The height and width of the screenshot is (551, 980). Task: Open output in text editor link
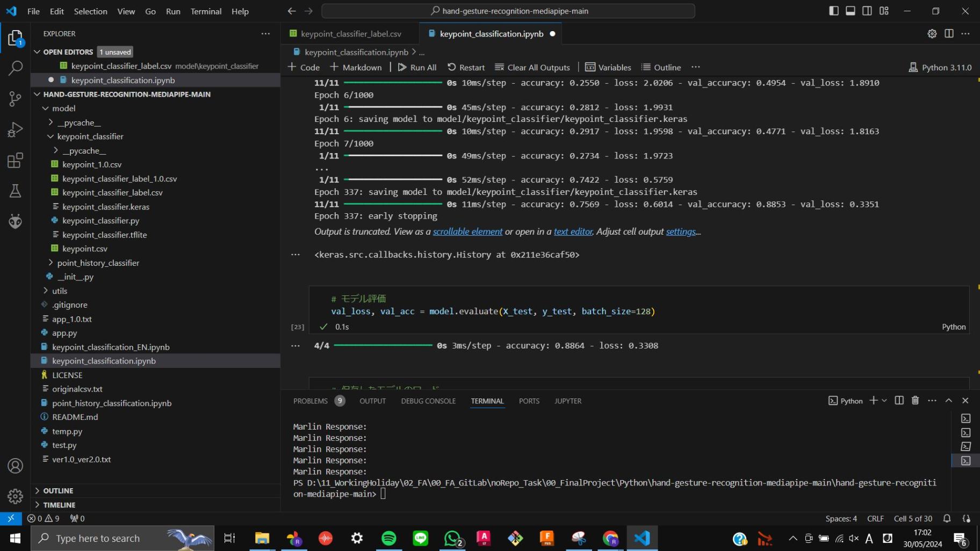pyautogui.click(x=573, y=231)
